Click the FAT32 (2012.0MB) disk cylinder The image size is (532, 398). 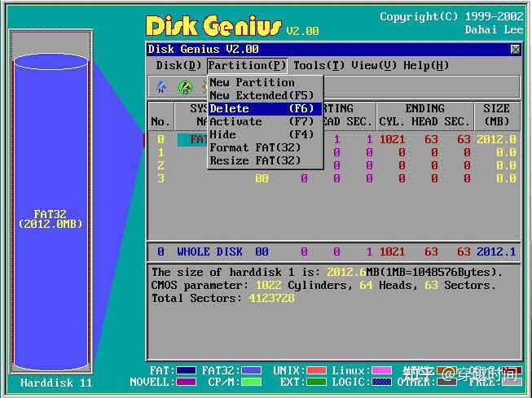(51, 210)
